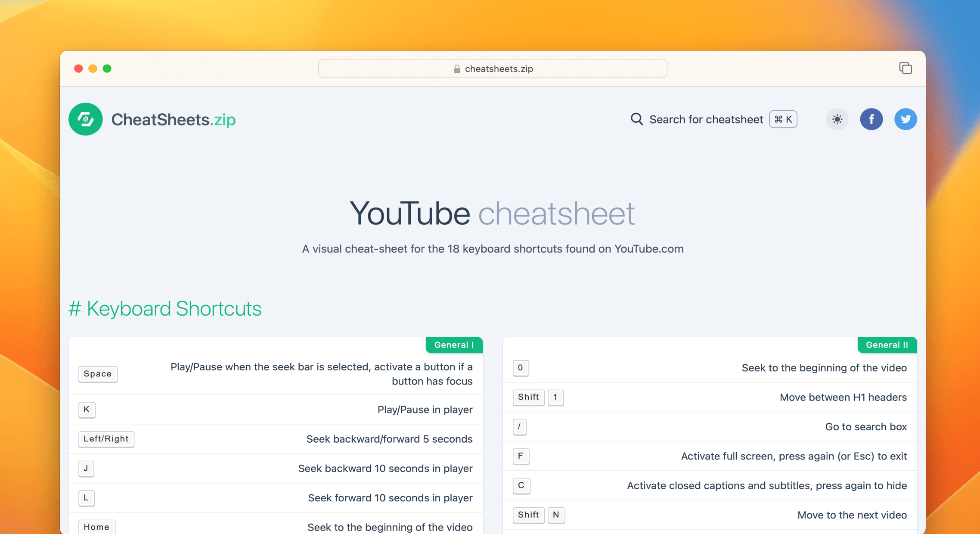The width and height of the screenshot is (980, 534).
Task: Click inside the browser address bar
Action: point(492,68)
